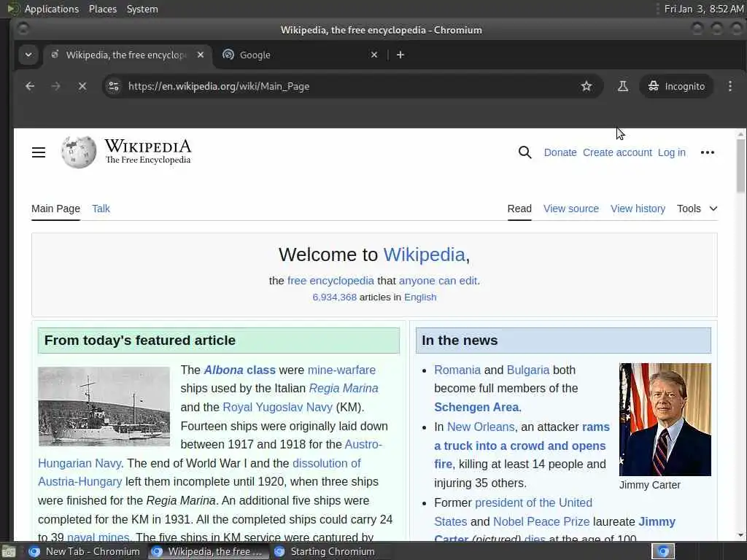Open the Bulgaria news link
Viewport: 747px width, 560px height.
(x=528, y=370)
